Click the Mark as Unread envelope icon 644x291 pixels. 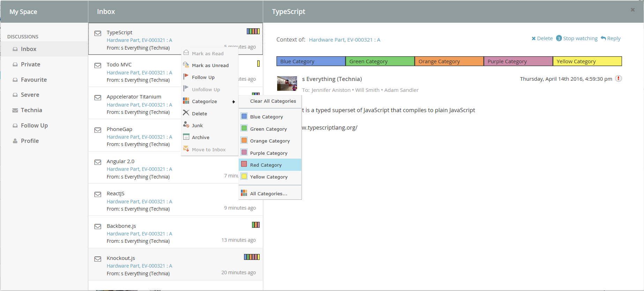click(x=186, y=65)
